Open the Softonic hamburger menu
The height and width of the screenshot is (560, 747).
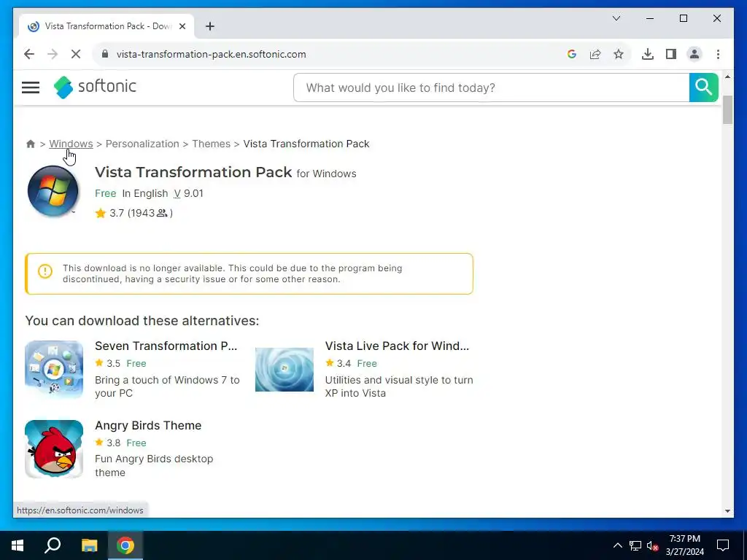[31, 87]
